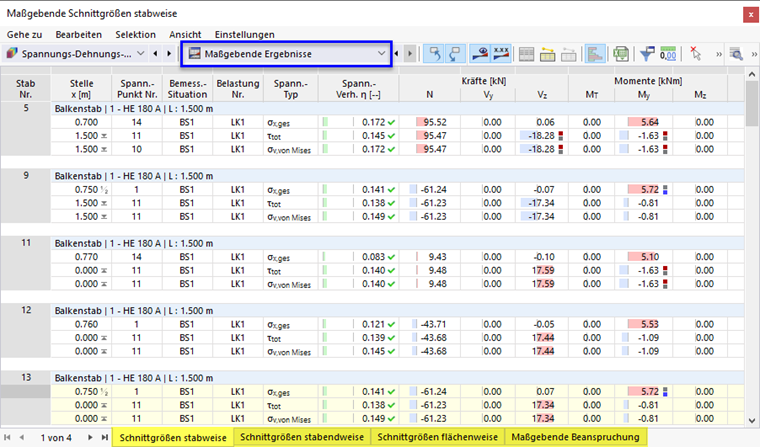Screen dimensions: 760x447
Task: Expand the far-right toolbar overflow chevron
Action: pos(754,54)
